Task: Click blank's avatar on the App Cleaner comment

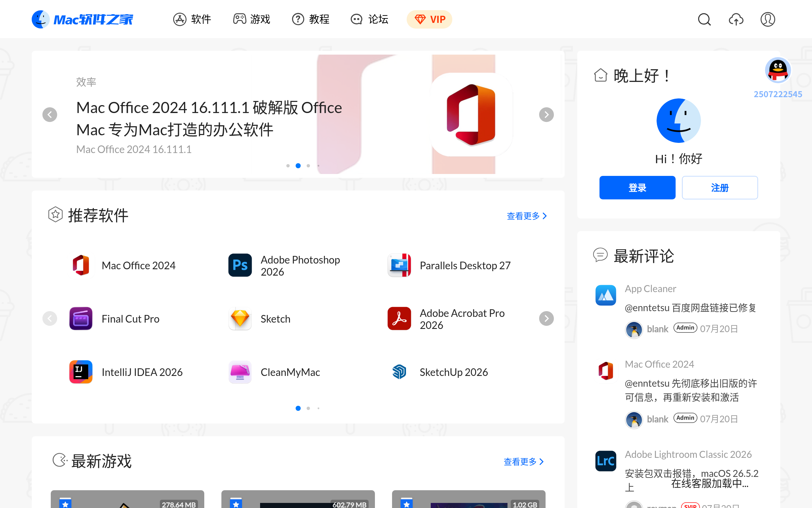Action: click(634, 330)
